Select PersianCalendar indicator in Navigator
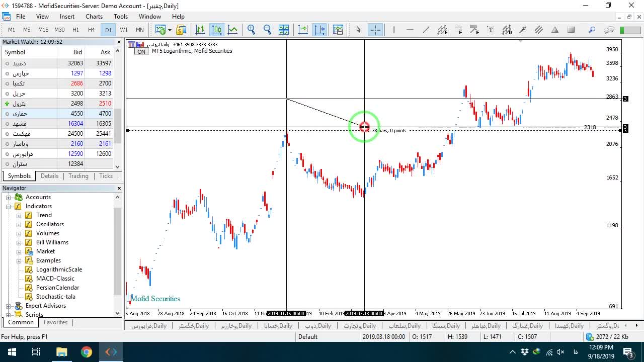The height and width of the screenshot is (362, 644). tap(57, 288)
